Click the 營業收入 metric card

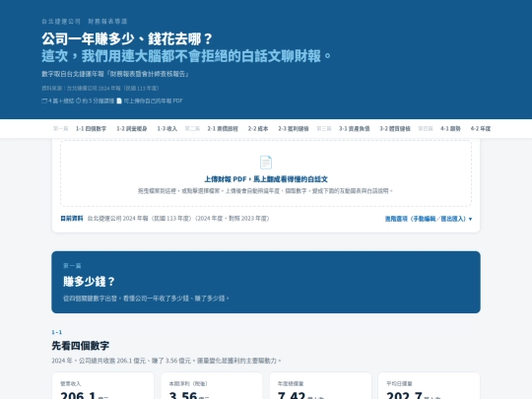tap(102, 386)
